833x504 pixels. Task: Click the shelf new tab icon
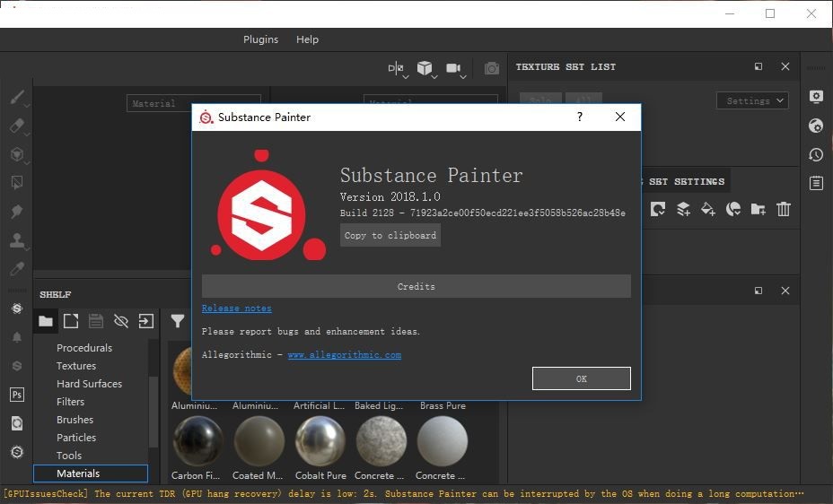click(x=71, y=321)
